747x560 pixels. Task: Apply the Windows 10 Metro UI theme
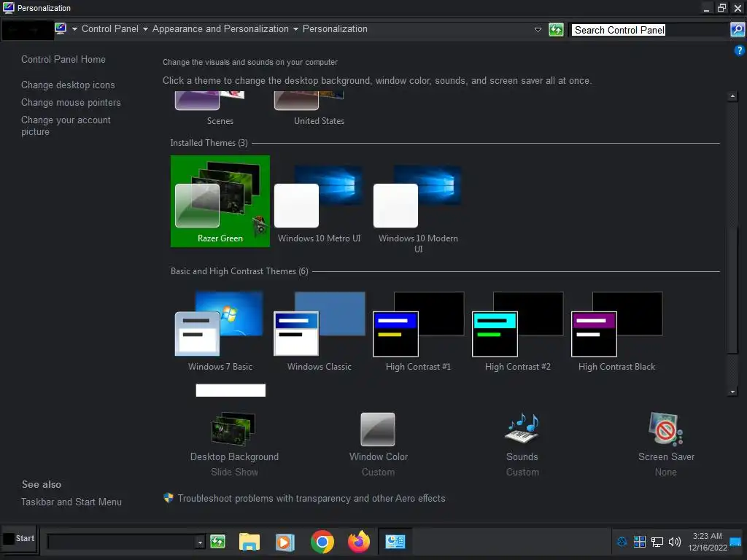point(320,204)
